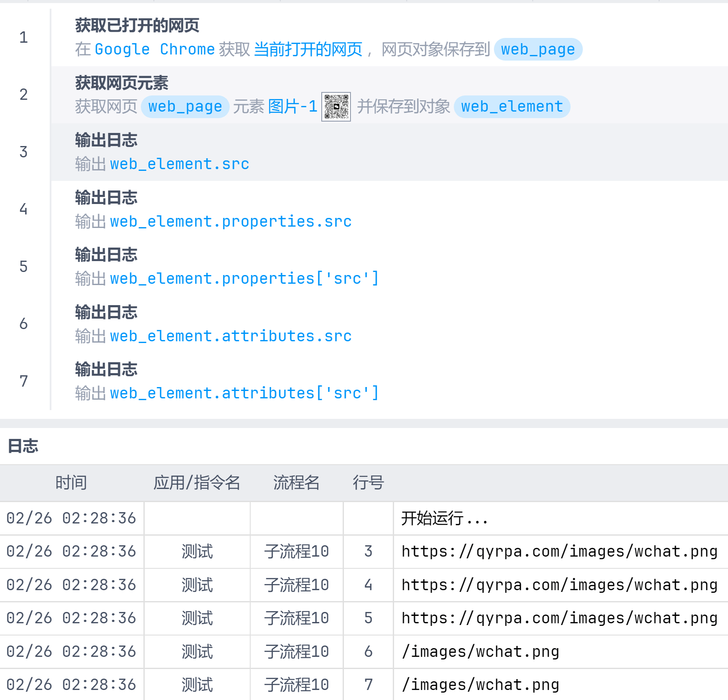Click the web_page variable tag in step 1
The image size is (728, 700).
[538, 50]
